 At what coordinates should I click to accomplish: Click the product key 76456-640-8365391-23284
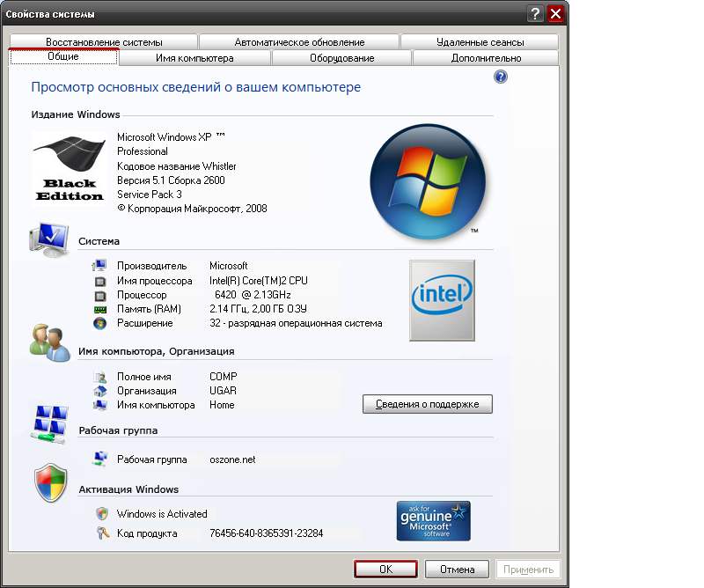click(267, 533)
